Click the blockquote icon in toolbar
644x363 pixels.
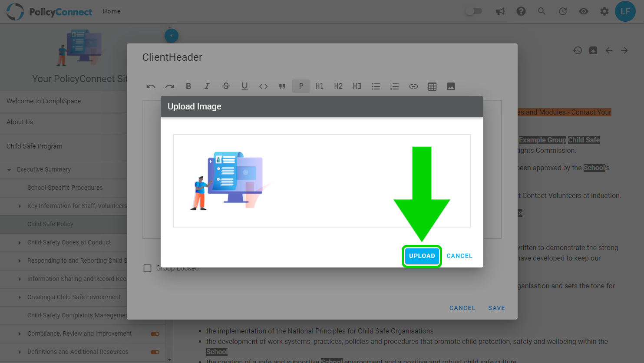click(282, 86)
